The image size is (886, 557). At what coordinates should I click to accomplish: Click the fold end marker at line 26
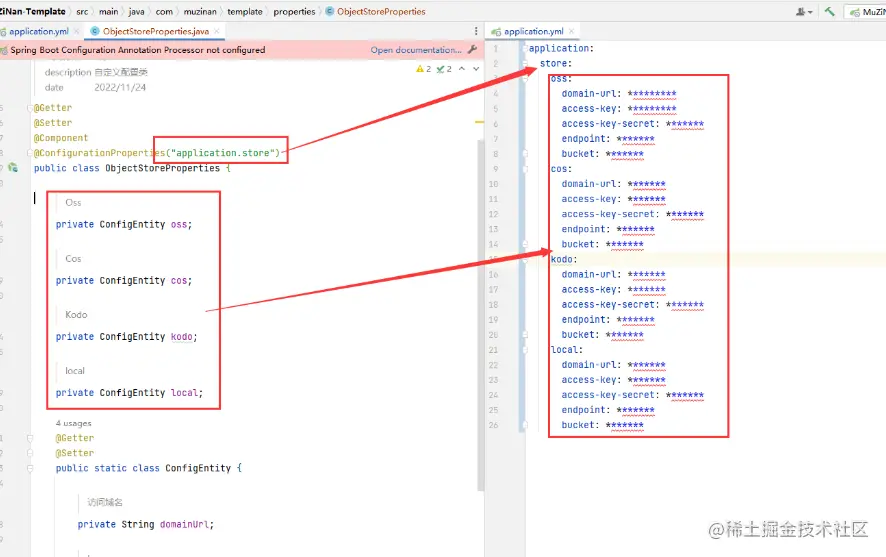point(525,425)
